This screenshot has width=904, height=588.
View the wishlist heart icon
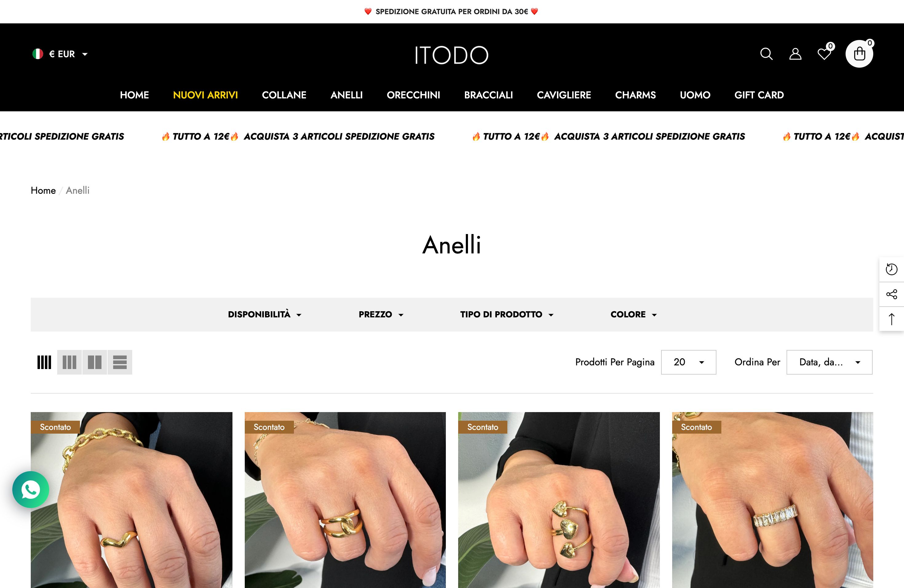(x=824, y=54)
